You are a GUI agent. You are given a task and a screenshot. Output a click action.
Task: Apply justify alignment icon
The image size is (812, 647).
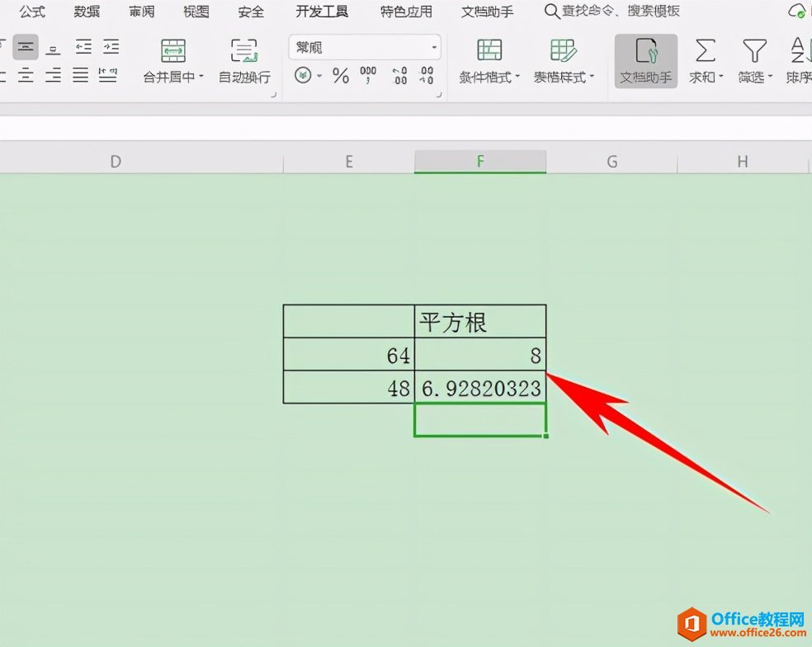(80, 76)
